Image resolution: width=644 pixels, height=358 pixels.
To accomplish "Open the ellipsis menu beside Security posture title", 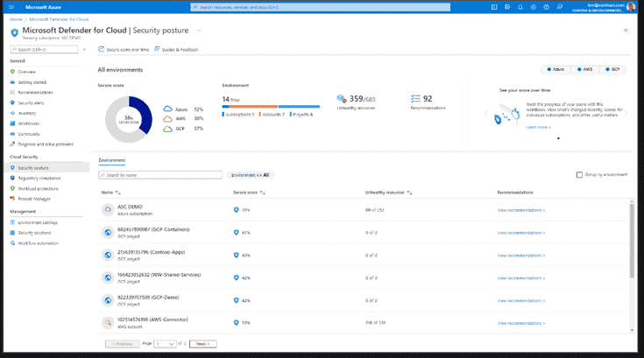I will coord(199,31).
